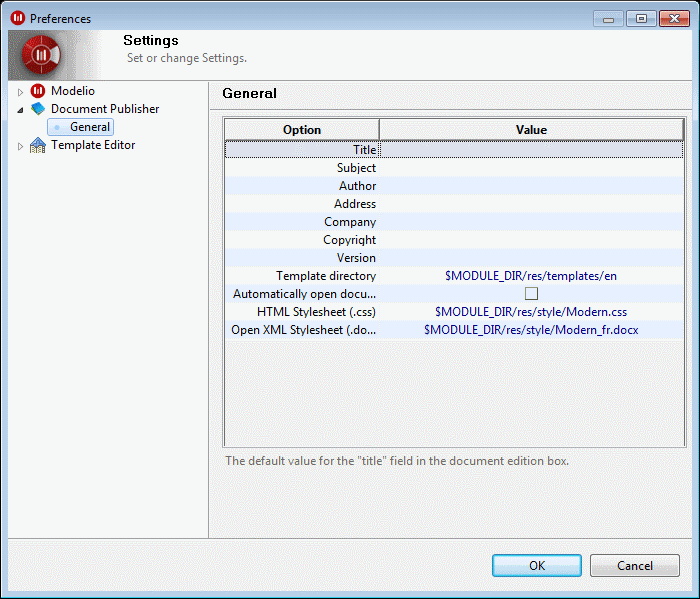Click the Title value cell

pos(531,150)
